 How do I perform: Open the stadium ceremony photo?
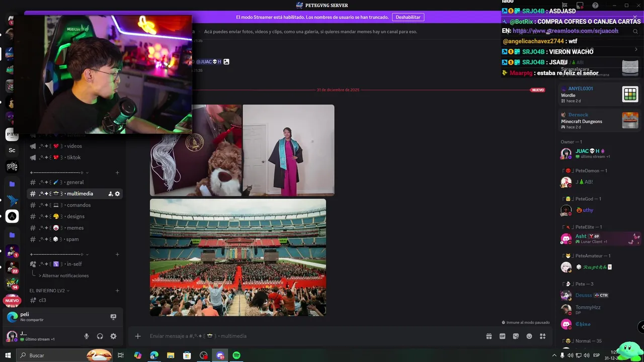coord(238,257)
